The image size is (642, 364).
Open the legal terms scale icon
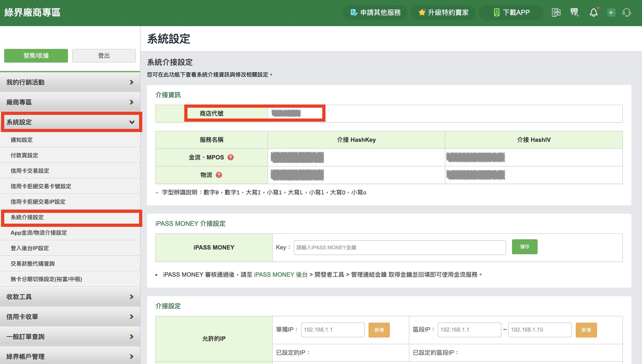click(x=556, y=13)
